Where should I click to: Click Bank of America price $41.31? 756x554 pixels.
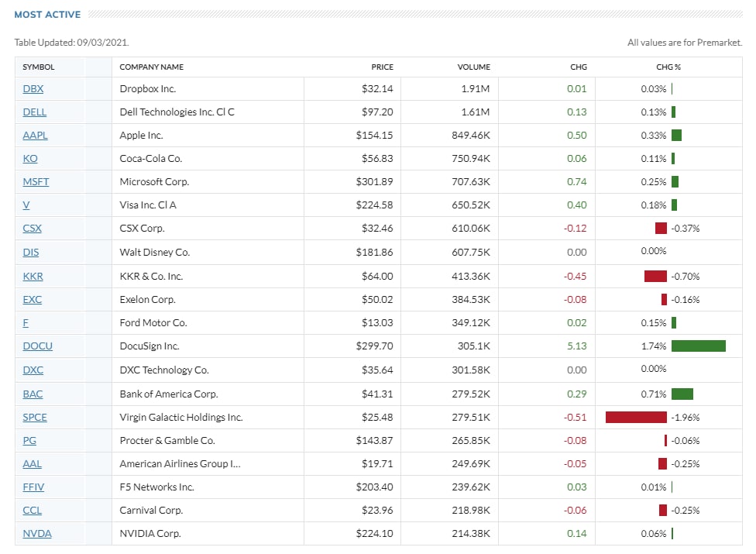pos(377,394)
